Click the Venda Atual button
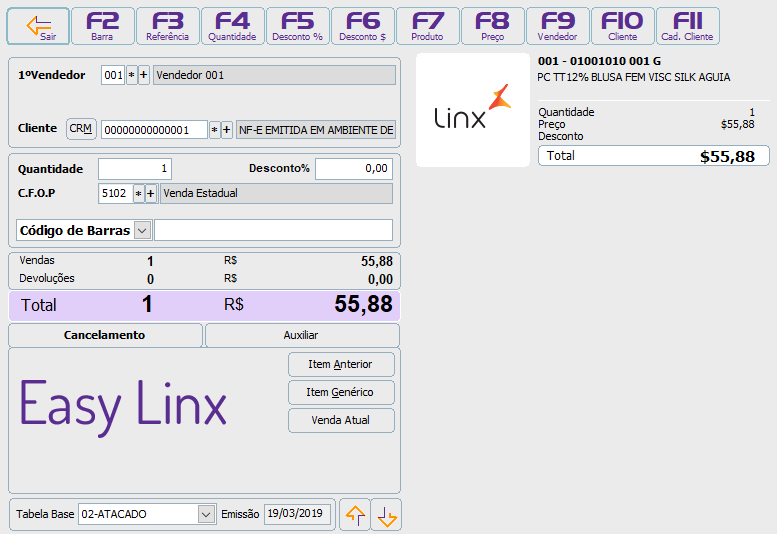 click(341, 420)
